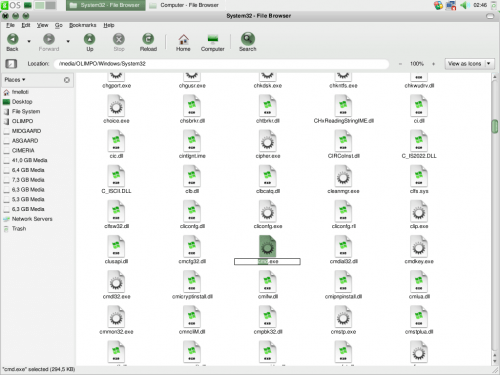Open the Computer location from toolbar
The height and width of the screenshot is (375, 500).
pyautogui.click(x=213, y=42)
